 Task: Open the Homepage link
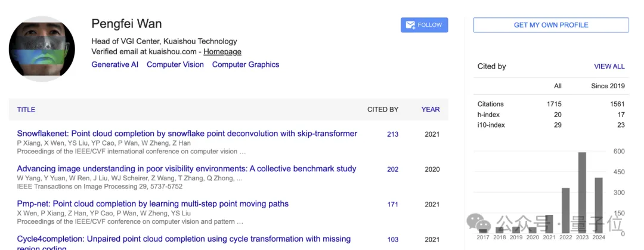[x=222, y=51]
